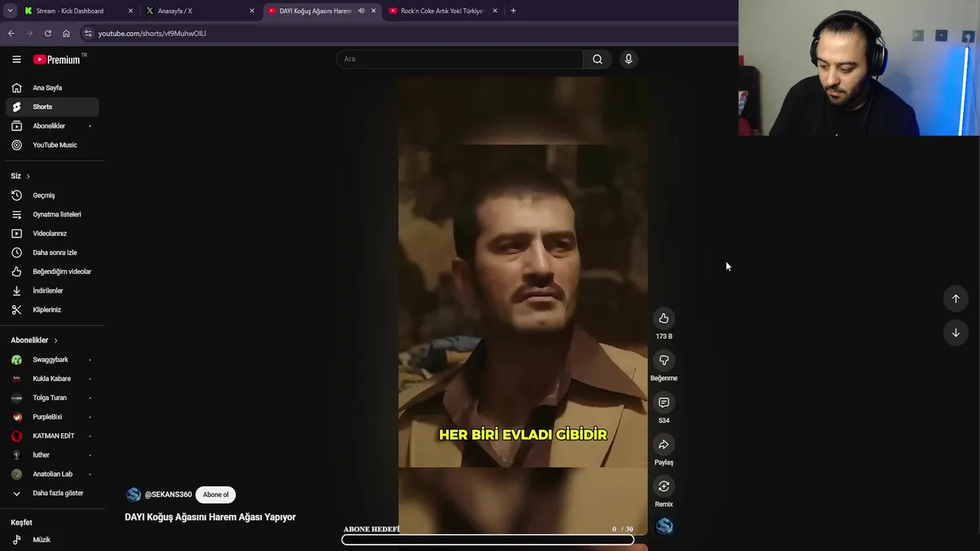Open Geçmiş history page

point(52,195)
